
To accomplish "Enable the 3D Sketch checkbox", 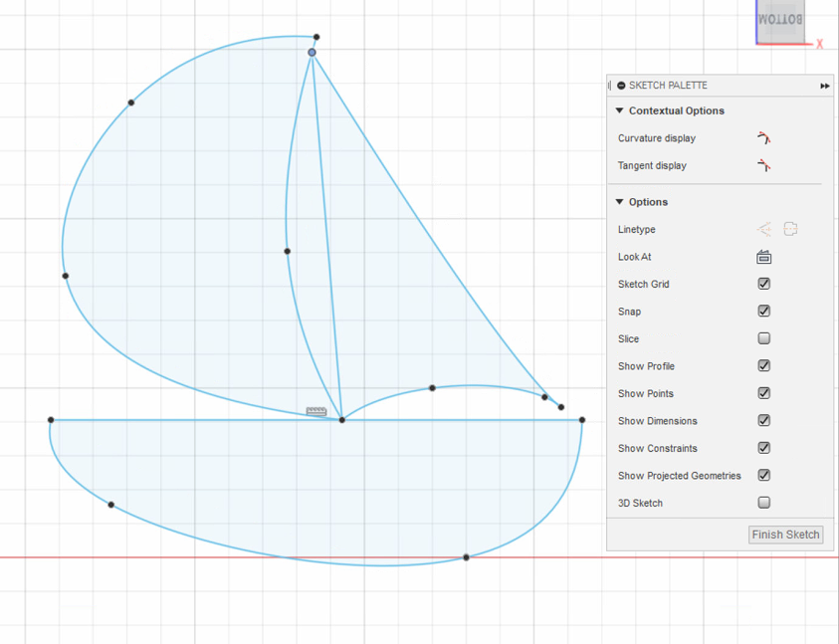I will point(764,502).
